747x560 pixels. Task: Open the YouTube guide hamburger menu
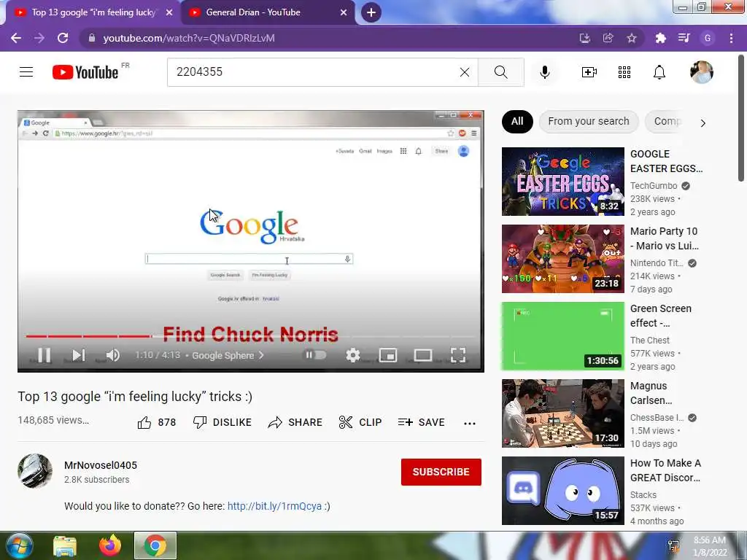(26, 72)
